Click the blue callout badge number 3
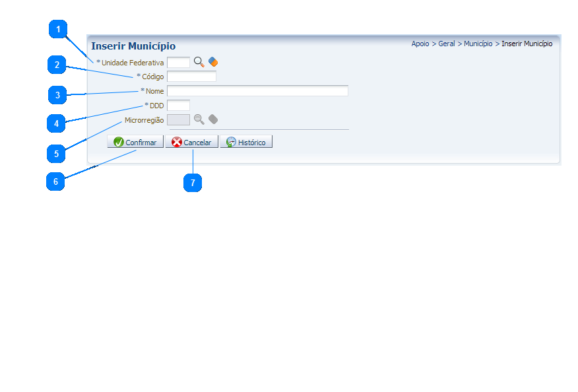Image resolution: width=578 pixels, height=392 pixels. 57,95
